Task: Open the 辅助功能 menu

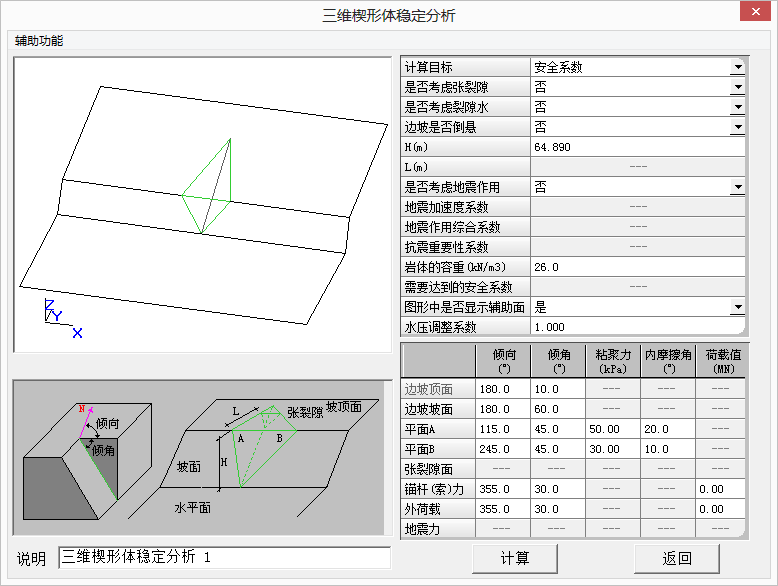Action: (39, 41)
